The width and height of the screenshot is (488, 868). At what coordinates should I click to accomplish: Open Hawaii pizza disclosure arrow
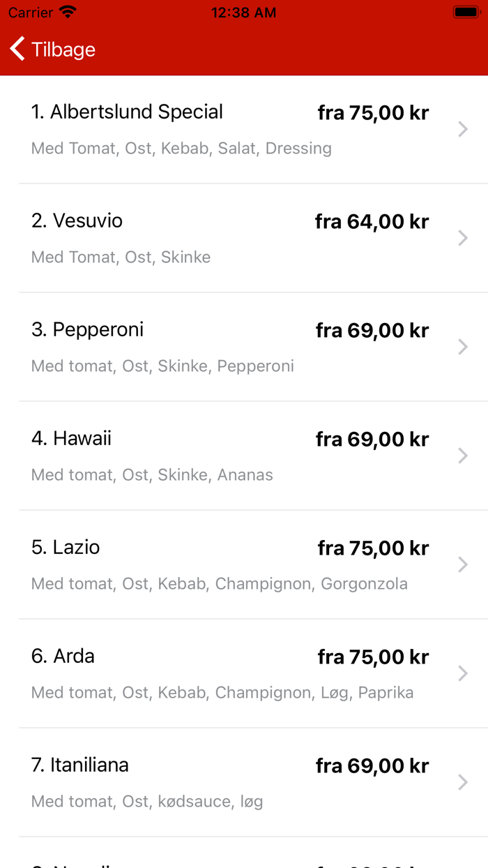(462, 456)
